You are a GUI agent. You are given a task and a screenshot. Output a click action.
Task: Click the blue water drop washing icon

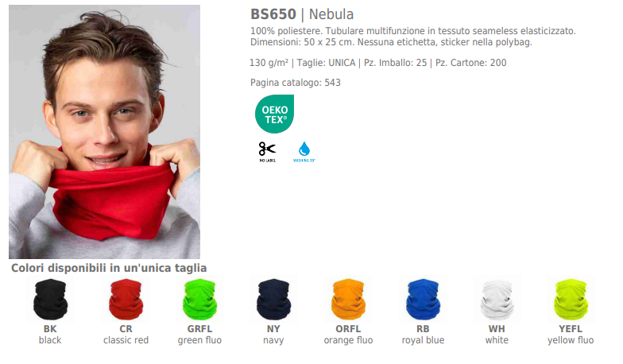click(304, 152)
